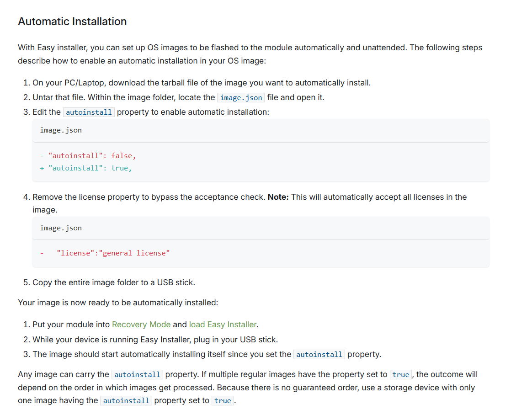Select the removed "license":"general license" line

click(113, 253)
